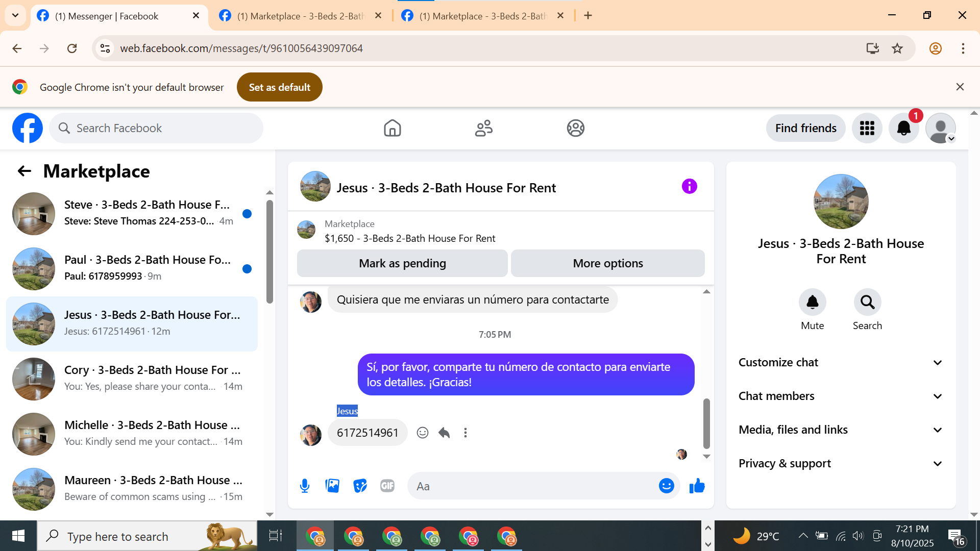Screen dimensions: 980x551
Task: Open the sticker picker icon
Action: click(x=360, y=486)
